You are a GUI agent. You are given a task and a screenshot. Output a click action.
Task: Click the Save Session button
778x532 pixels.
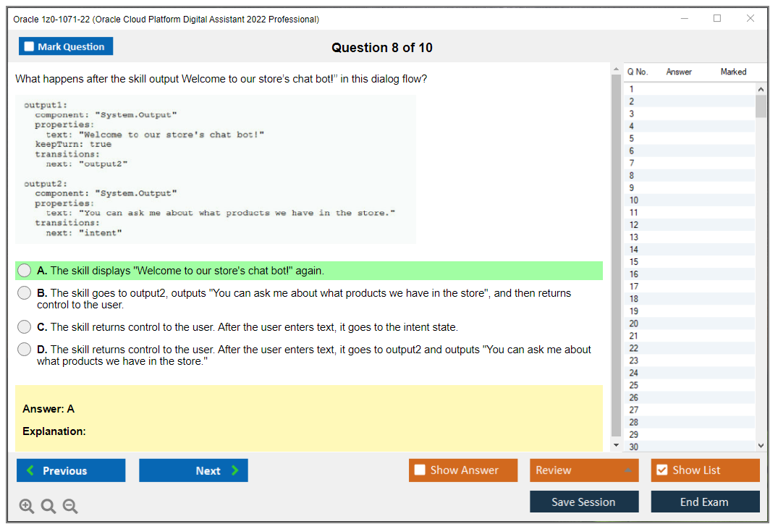click(x=584, y=502)
